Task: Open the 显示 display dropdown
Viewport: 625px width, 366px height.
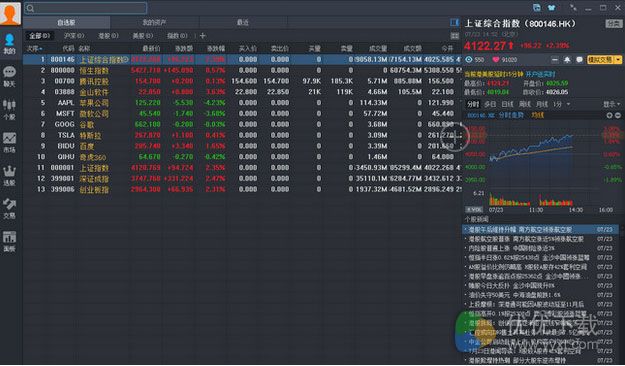Action: point(611,104)
